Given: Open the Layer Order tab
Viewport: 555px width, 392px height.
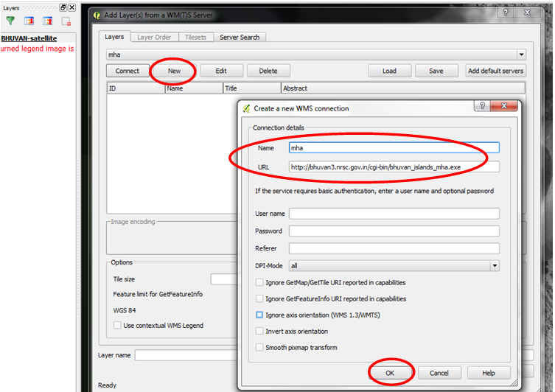Looking at the screenshot, I should tap(154, 37).
